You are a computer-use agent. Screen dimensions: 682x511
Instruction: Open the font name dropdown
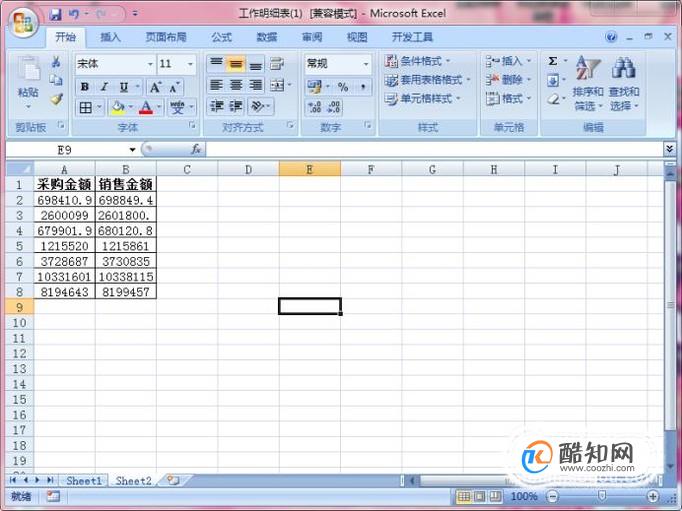[150, 64]
